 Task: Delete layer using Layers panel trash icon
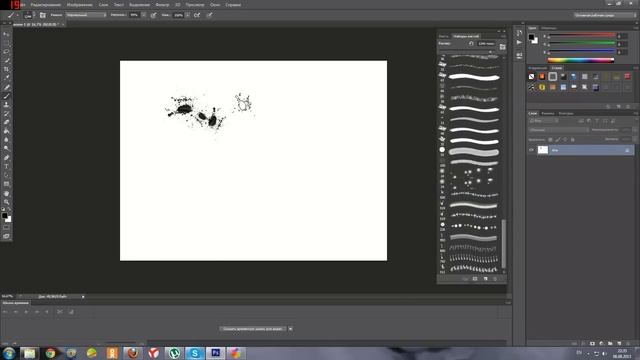click(628, 343)
